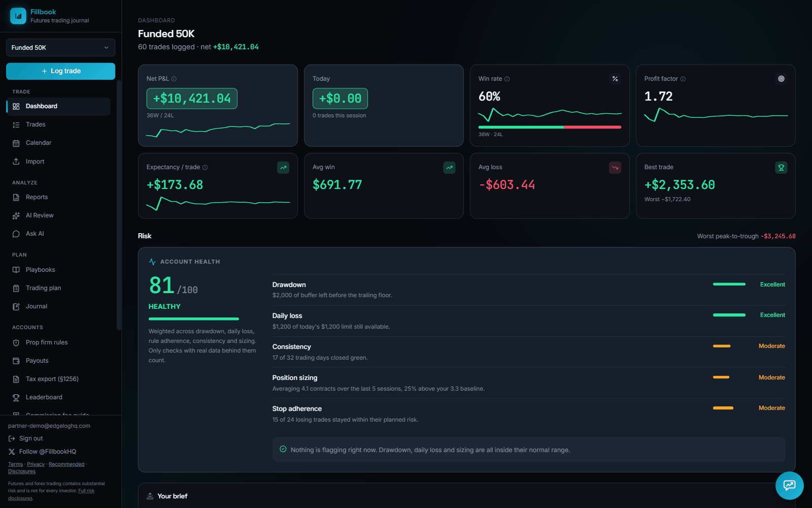Click the Profit factor target icon
This screenshot has width=812, height=508.
tap(781, 79)
